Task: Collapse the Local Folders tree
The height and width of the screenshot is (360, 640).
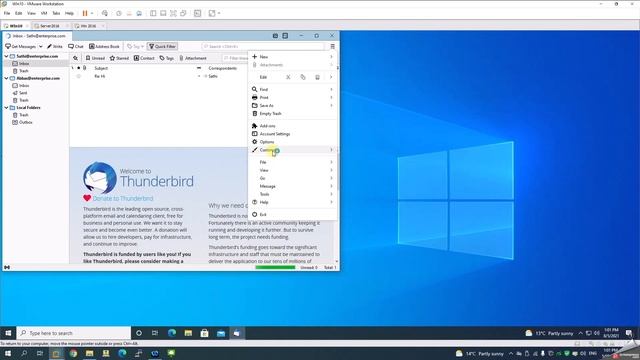Action: point(7,108)
